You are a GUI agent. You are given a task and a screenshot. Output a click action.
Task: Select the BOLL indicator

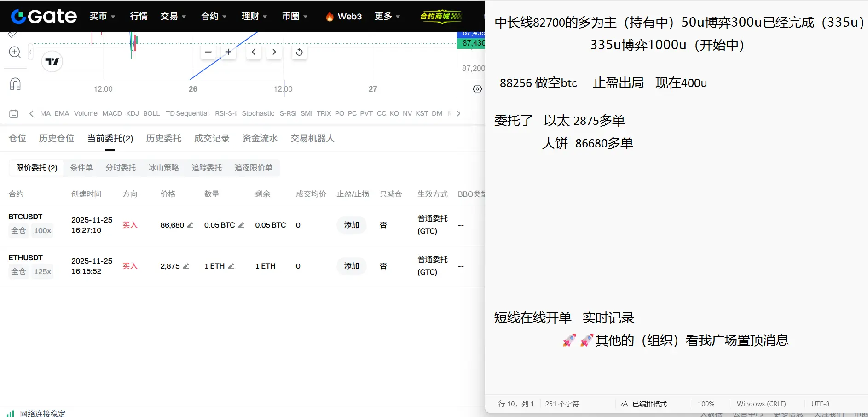click(x=151, y=113)
